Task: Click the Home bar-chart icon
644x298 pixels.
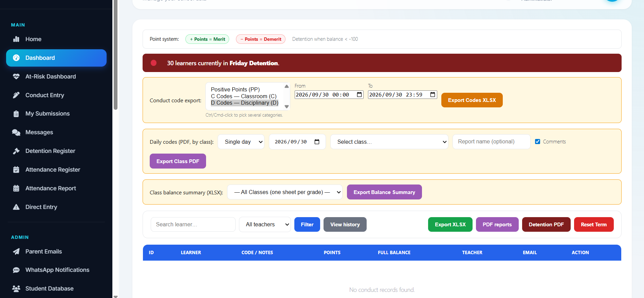Action: click(16, 39)
